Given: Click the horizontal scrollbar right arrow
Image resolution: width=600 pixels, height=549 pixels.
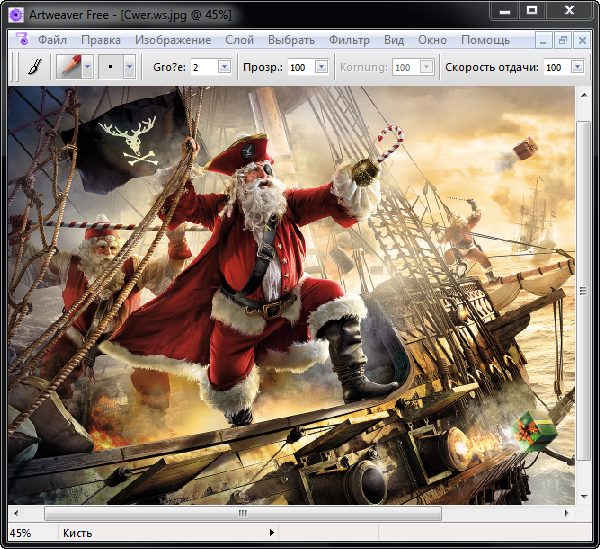Looking at the screenshot, I should click(x=567, y=513).
